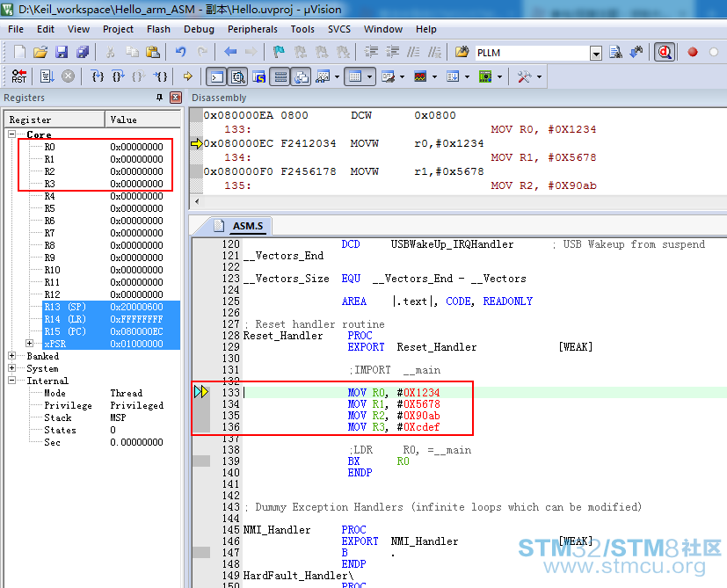The height and width of the screenshot is (588, 727).
Task: Select the R15 (PC) register row
Action: pos(112,331)
